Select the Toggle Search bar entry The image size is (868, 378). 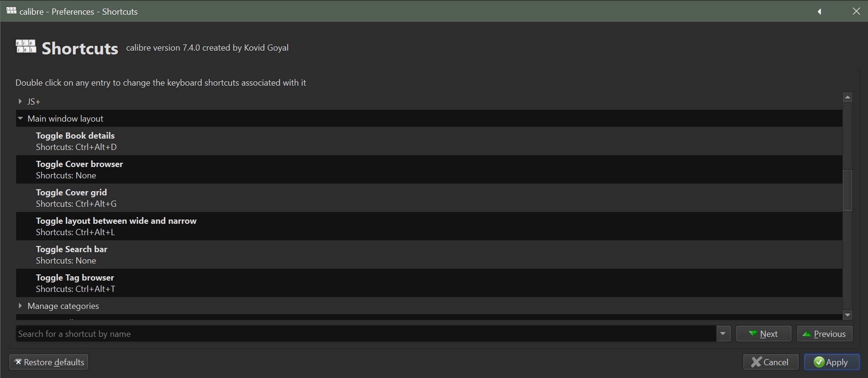click(x=429, y=255)
